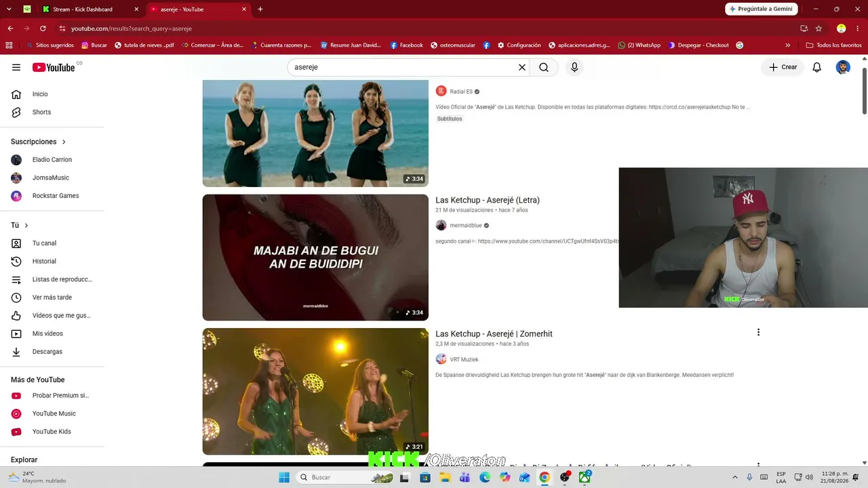The height and width of the screenshot is (488, 868).
Task: Open the YouTube guide hamburger menu
Action: click(x=16, y=67)
